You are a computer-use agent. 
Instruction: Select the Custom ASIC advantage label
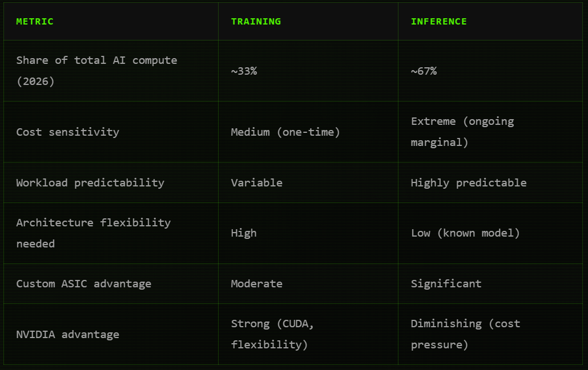[83, 284]
